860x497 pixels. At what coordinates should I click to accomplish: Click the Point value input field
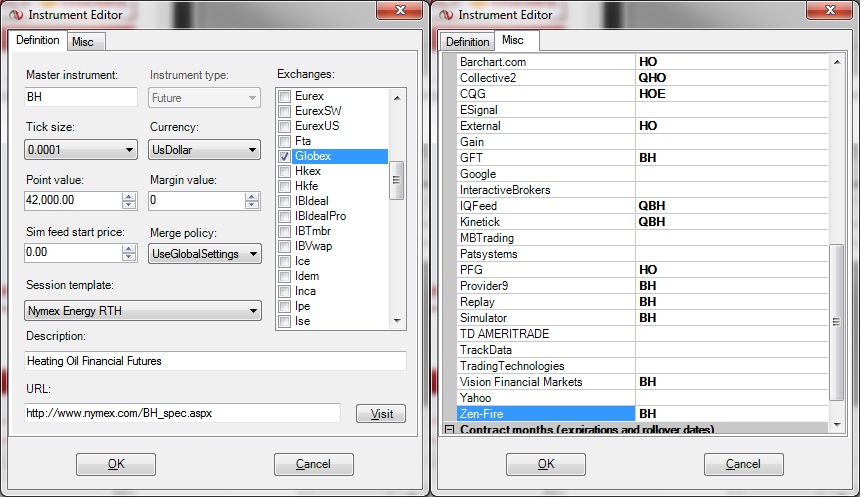click(x=73, y=200)
